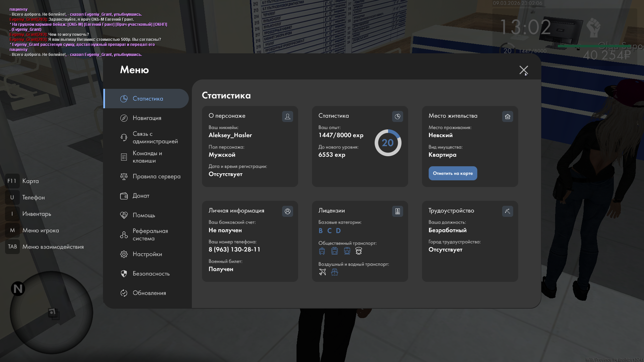Click the character profile icon in О персонаже card
Image resolution: width=644 pixels, height=362 pixels.
(287, 116)
